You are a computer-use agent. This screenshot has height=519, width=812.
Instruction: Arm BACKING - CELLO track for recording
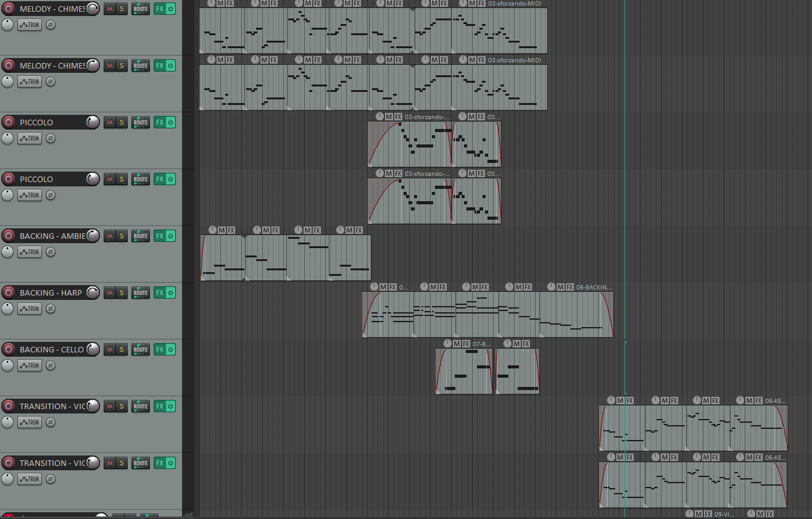pos(9,349)
